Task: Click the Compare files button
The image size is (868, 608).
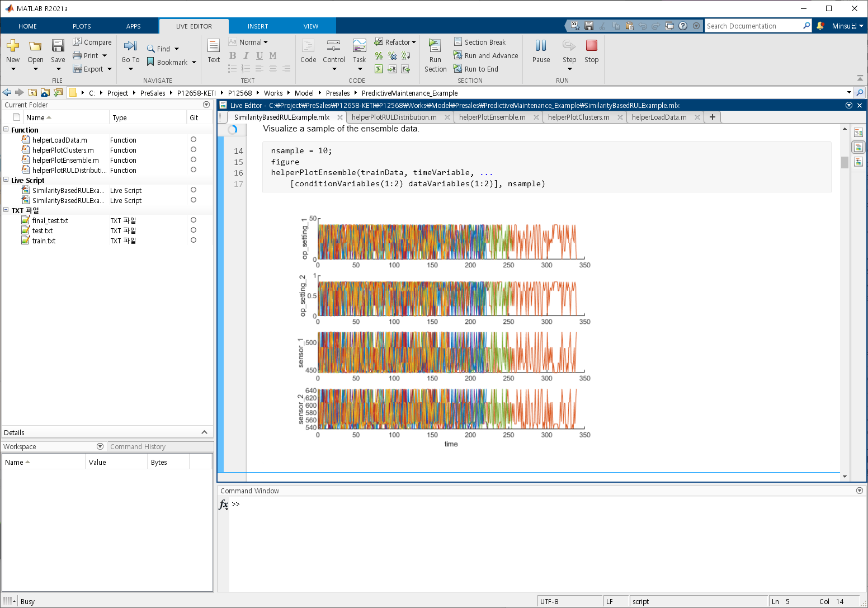Action: click(x=92, y=42)
